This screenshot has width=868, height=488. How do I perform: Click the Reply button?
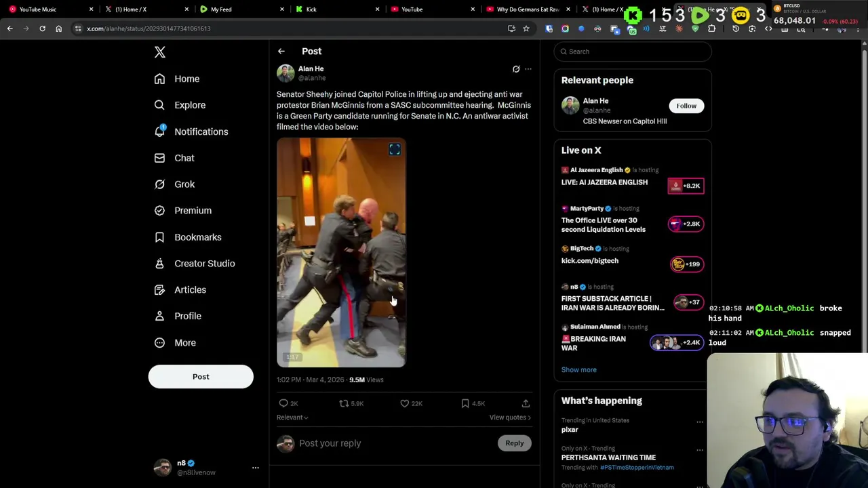515,443
